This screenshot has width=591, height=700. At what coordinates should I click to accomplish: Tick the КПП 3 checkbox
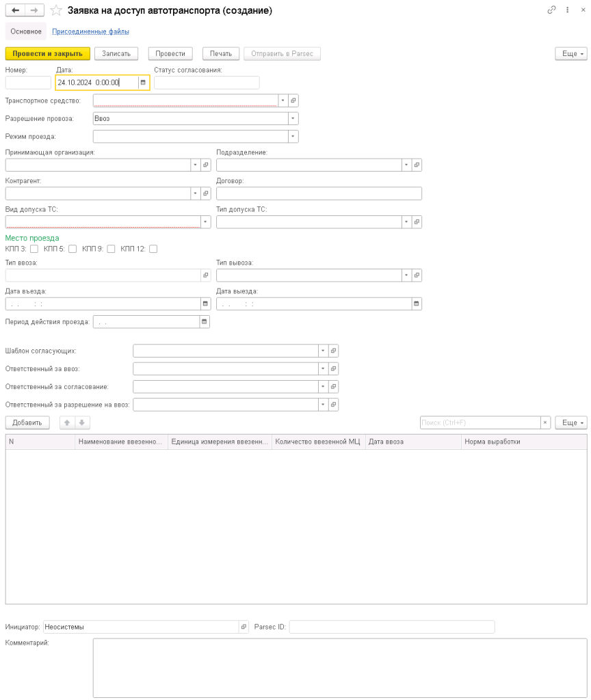click(34, 249)
